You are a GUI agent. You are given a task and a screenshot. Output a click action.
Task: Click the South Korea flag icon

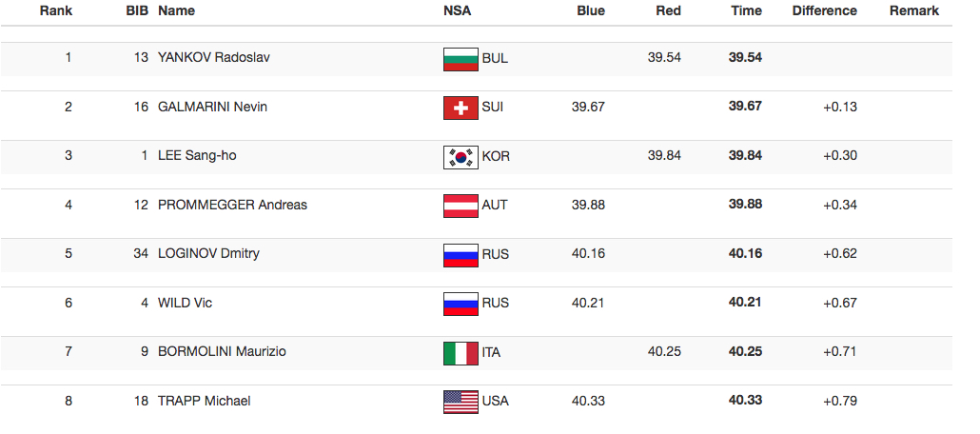[461, 157]
